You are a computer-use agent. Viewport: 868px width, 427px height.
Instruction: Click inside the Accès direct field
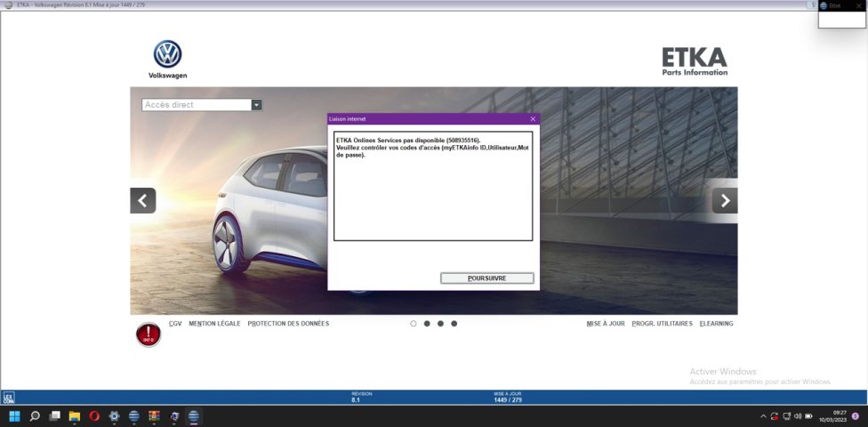[197, 105]
